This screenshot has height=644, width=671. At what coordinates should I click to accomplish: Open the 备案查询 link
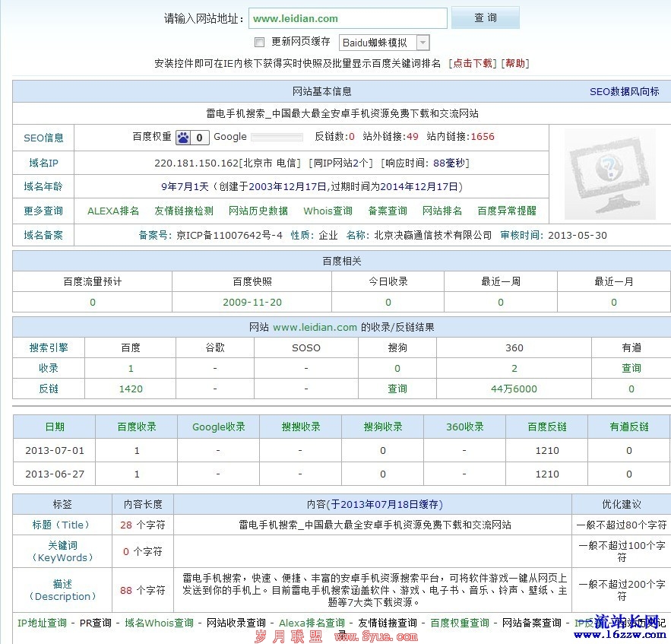click(388, 211)
